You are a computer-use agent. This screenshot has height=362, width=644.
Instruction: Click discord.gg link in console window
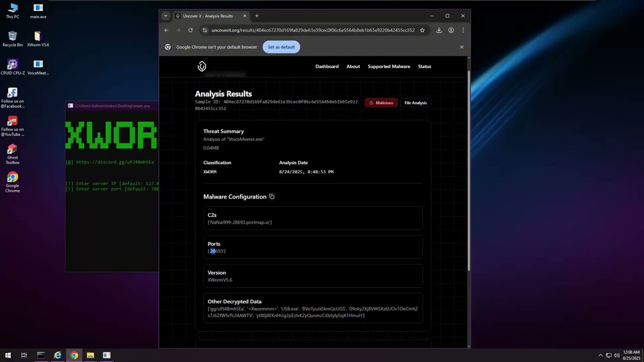coord(115,162)
